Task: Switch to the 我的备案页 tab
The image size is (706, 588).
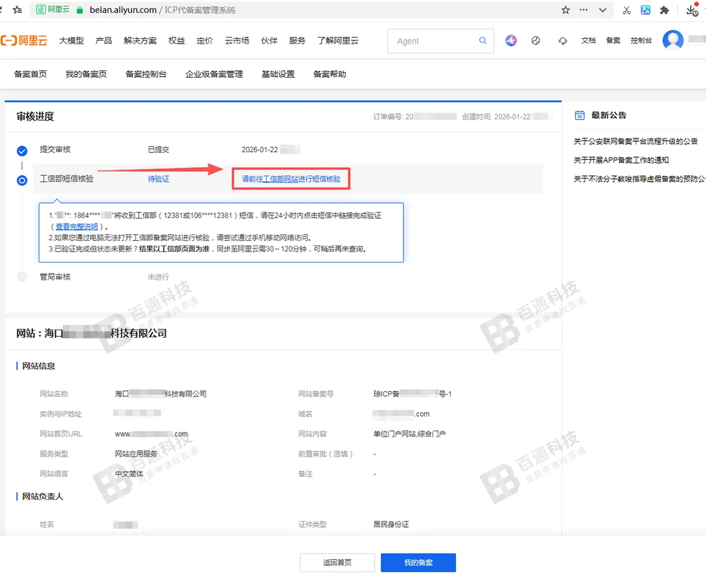Action: pyautogui.click(x=86, y=74)
